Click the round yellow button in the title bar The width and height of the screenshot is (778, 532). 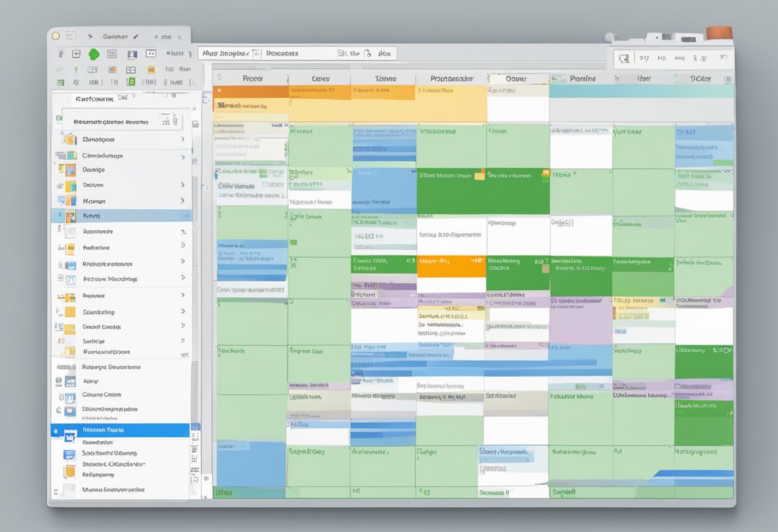point(56,36)
